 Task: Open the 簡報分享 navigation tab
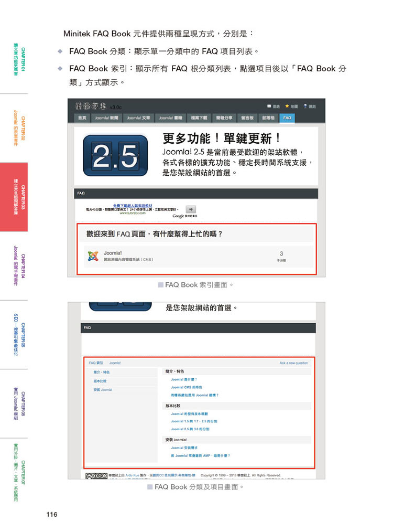click(224, 118)
